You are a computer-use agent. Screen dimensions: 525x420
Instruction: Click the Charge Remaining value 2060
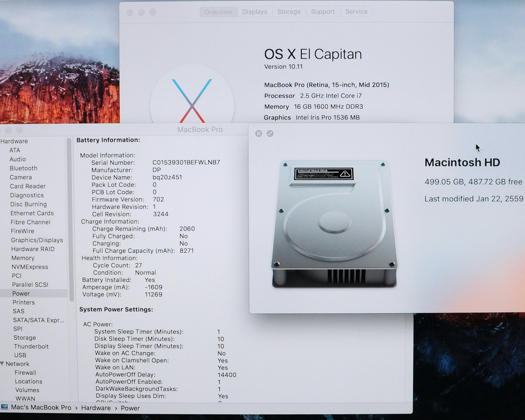click(x=187, y=229)
